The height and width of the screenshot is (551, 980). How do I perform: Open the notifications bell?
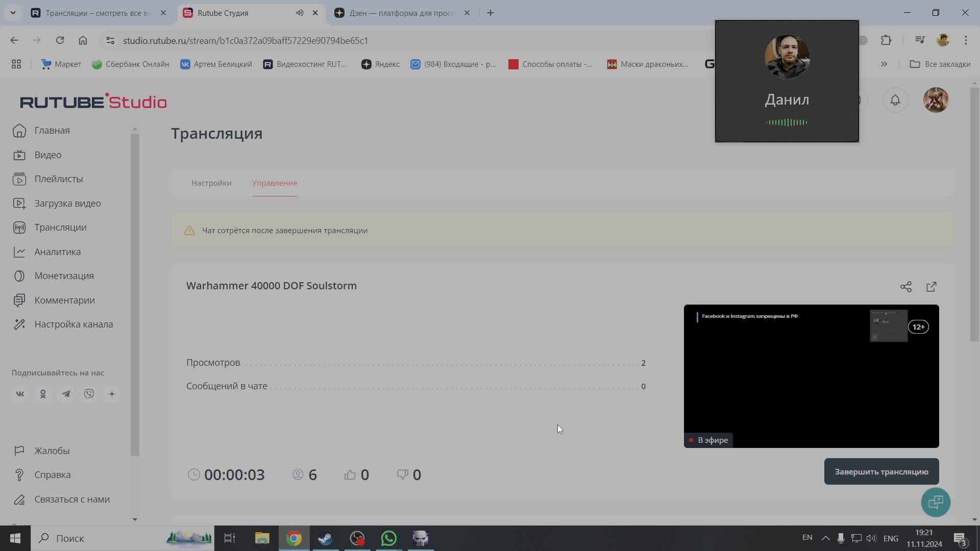[895, 100]
